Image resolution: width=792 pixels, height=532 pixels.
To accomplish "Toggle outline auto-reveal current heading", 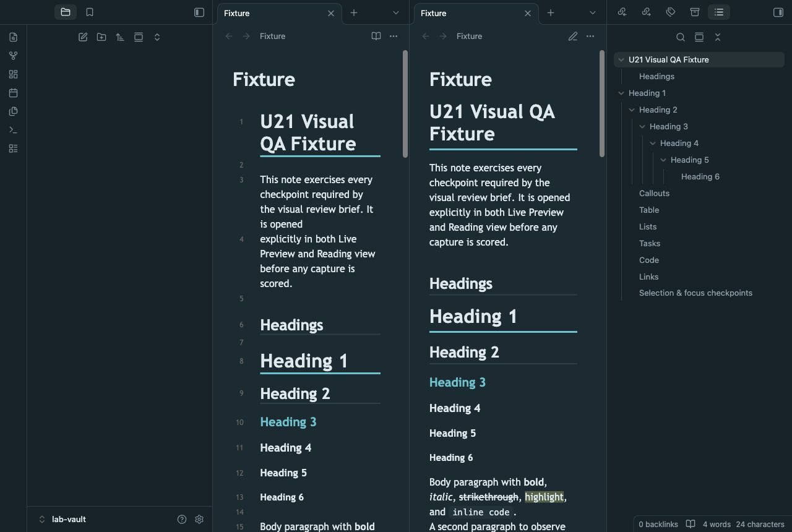I will (x=699, y=37).
